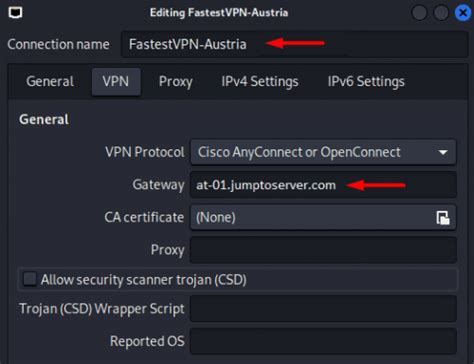Select the VPN tab
Viewport: 474px width, 364px height.
116,82
